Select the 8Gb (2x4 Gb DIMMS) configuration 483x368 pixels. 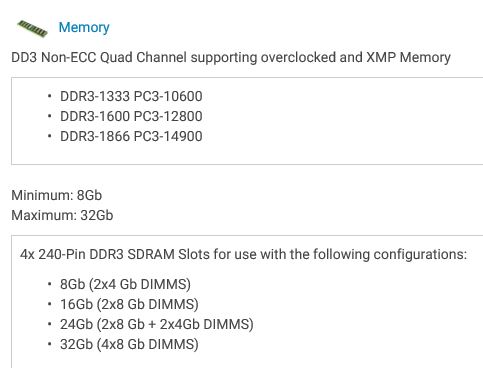pyautogui.click(x=125, y=284)
